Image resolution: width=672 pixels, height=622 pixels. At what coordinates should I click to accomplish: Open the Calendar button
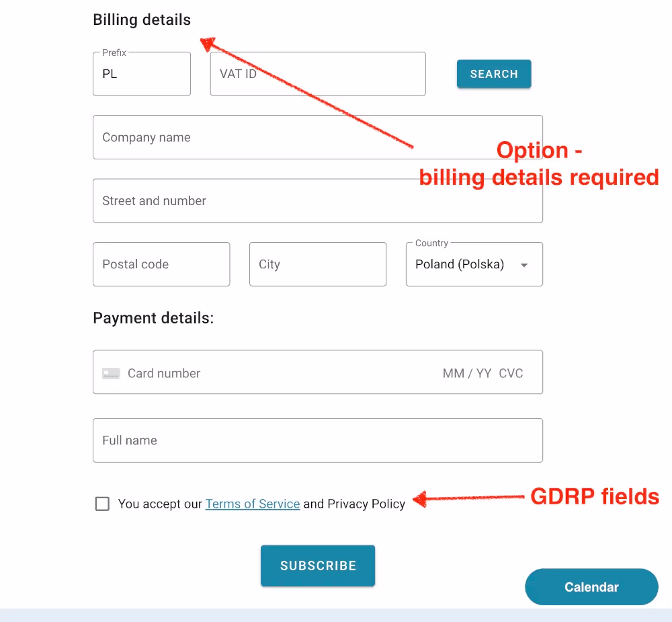tap(591, 586)
